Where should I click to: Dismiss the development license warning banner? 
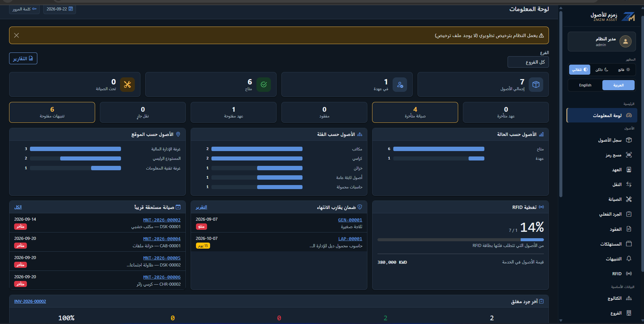point(16,35)
